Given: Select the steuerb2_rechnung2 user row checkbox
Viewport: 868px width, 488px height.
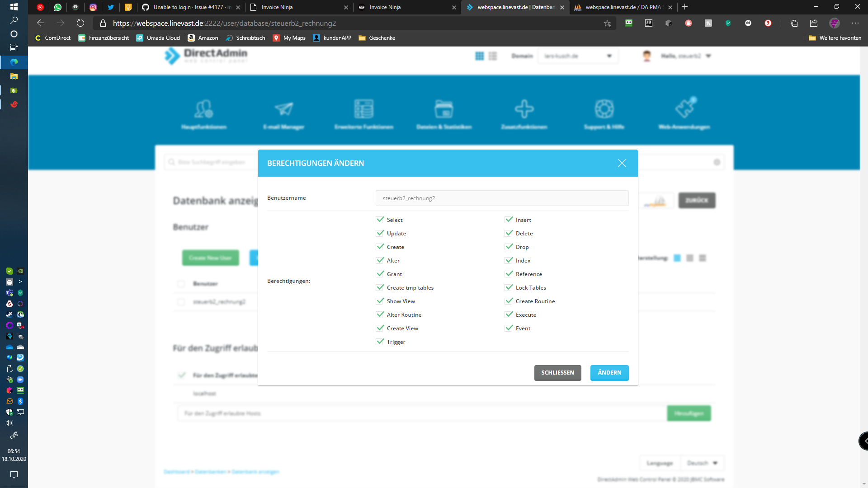Looking at the screenshot, I should click(181, 302).
